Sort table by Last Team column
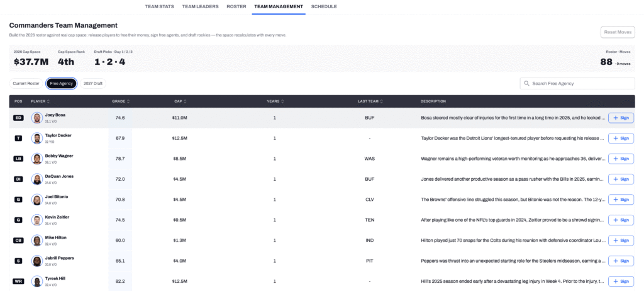 370,101
